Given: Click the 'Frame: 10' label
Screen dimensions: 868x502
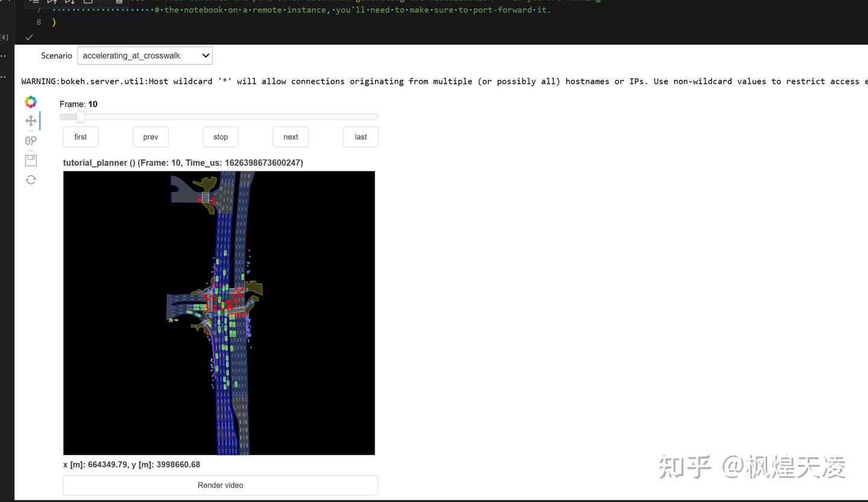Looking at the screenshot, I should 78,104.
